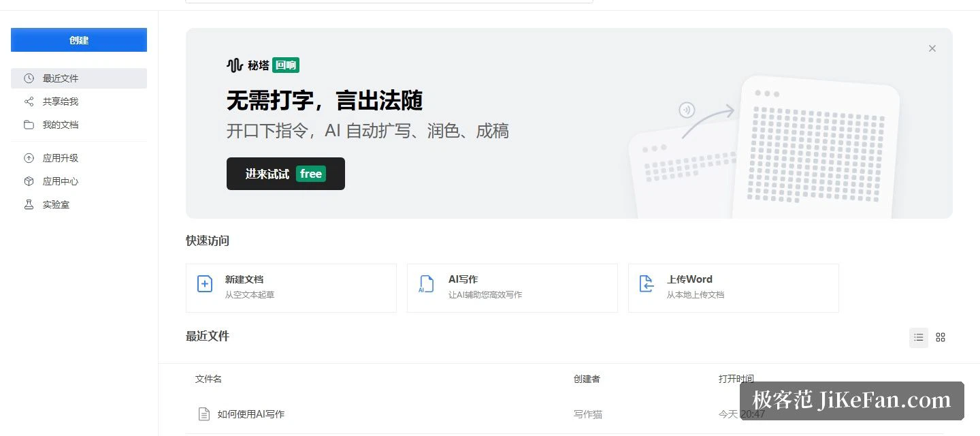Click the 新建文档 plus-page icon
Viewport: 980px width, 436px height.
[205, 284]
